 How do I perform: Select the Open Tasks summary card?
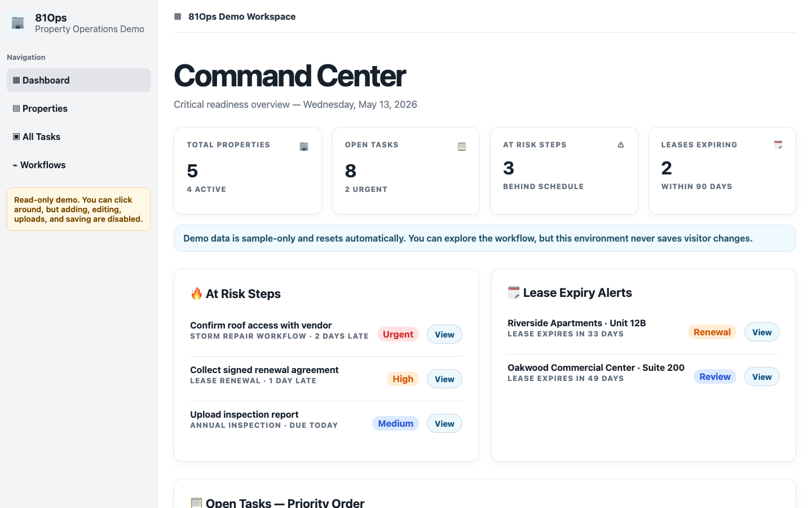click(x=406, y=170)
